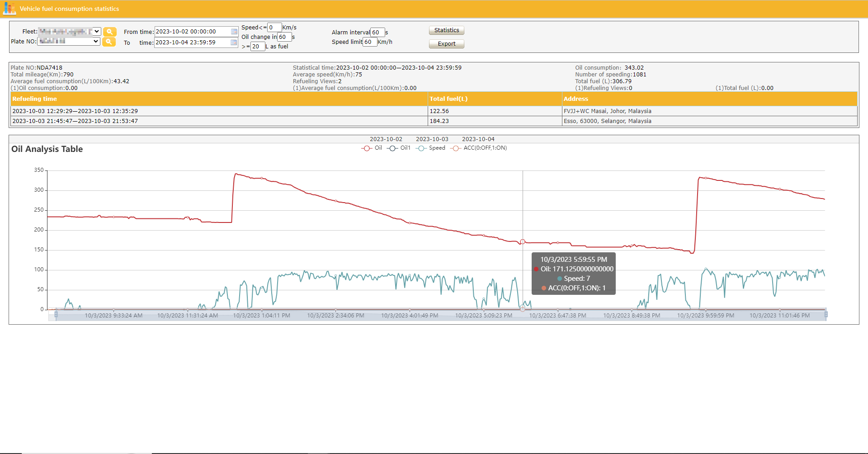This screenshot has width=868, height=454.
Task: Click the Statistics button
Action: (446, 30)
